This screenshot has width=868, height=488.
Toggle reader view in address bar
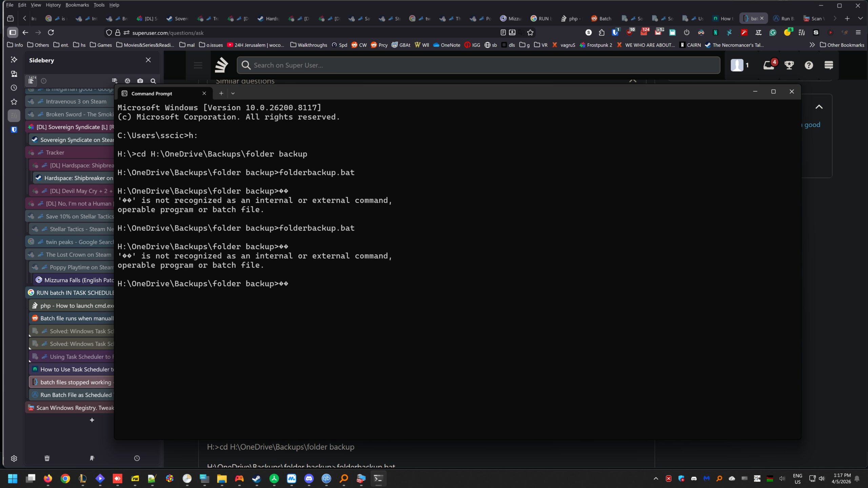tap(503, 33)
